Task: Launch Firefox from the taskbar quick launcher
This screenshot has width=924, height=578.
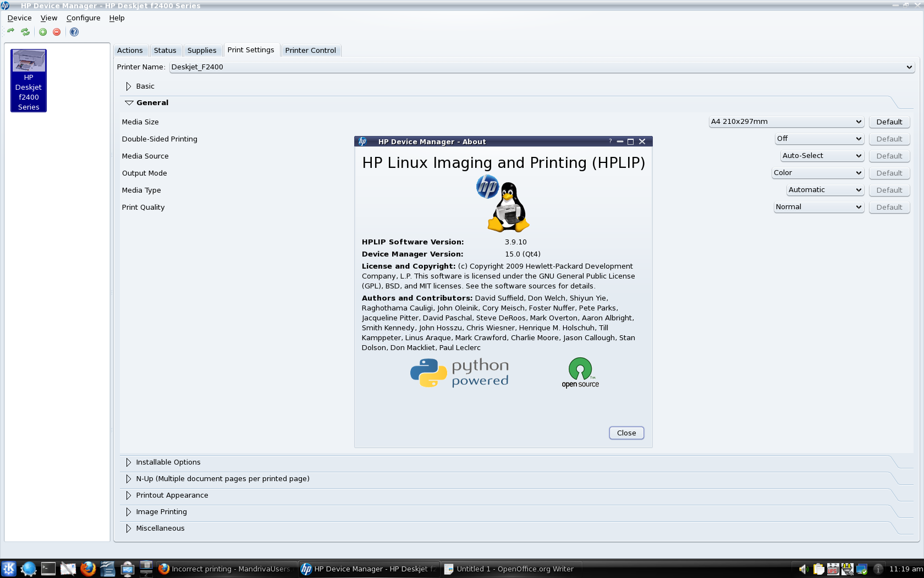Action: 88,569
